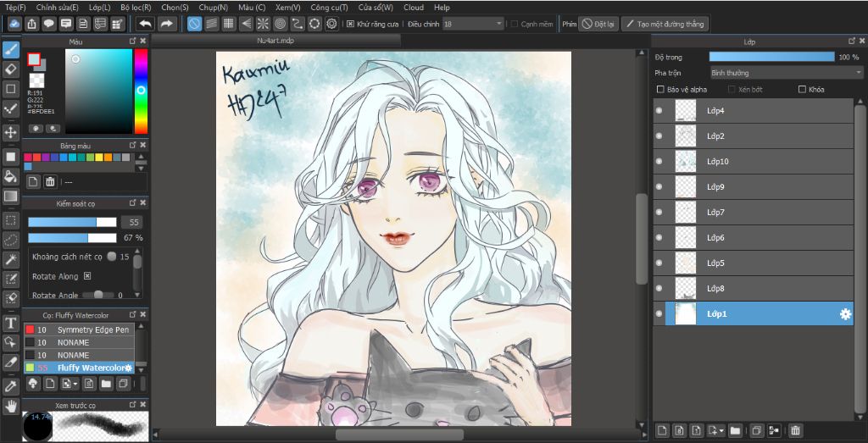Screen dimensions: 868x443
Task: Open add-layer dropdown arrow in layer panel
Action: tap(722, 431)
